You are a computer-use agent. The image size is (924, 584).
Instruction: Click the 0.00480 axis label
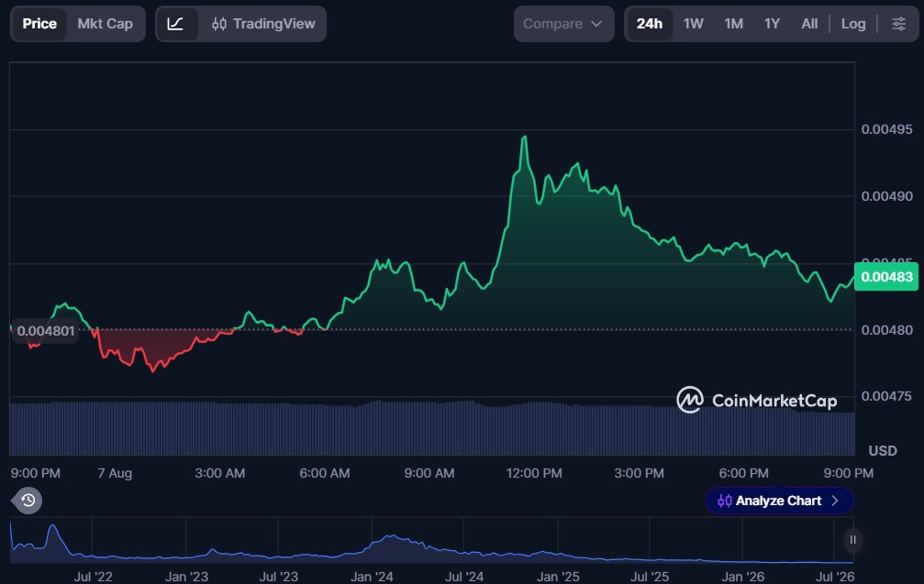[x=887, y=330]
